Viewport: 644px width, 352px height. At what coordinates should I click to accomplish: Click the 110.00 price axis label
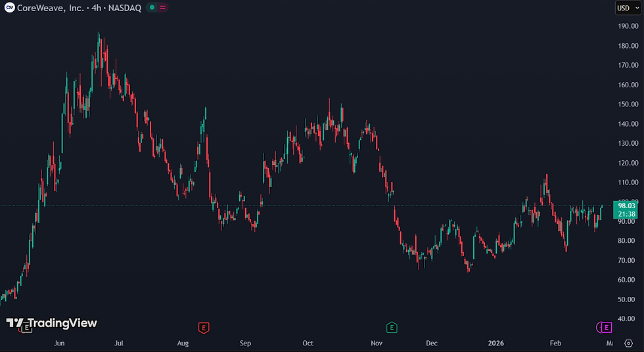628,182
